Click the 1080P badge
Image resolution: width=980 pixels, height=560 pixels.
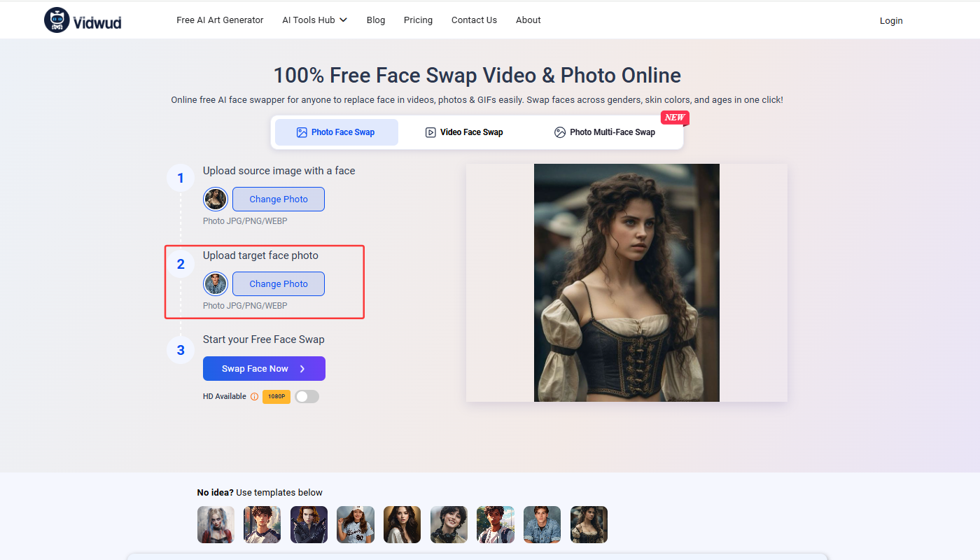point(276,397)
